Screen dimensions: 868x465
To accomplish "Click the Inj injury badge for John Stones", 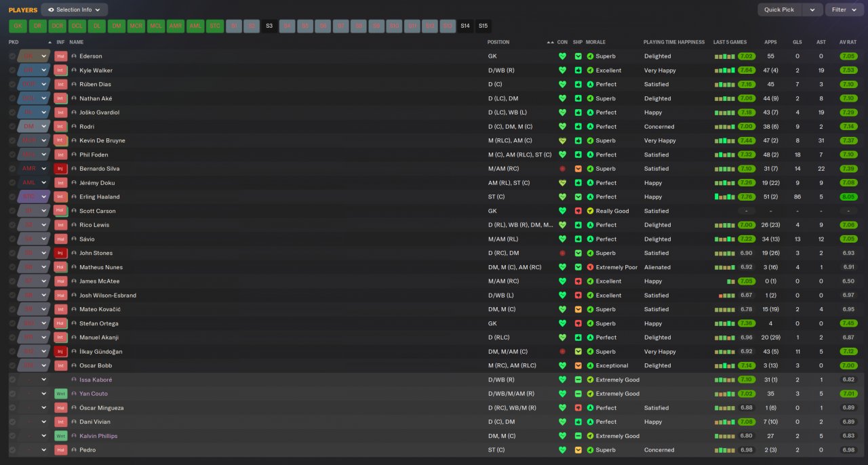I will tap(61, 253).
